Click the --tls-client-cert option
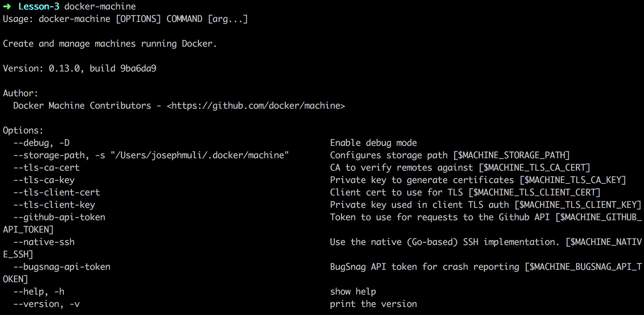The height and width of the screenshot is (315, 644). (57, 192)
